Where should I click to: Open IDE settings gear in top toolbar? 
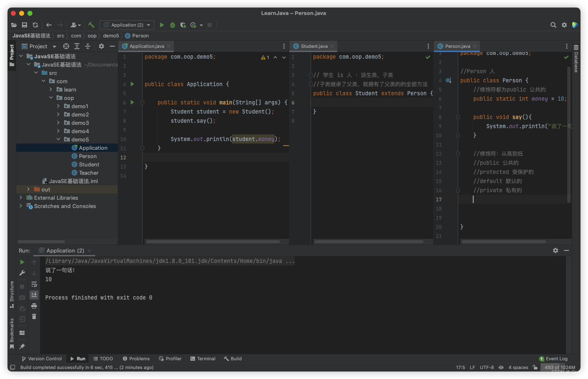564,25
